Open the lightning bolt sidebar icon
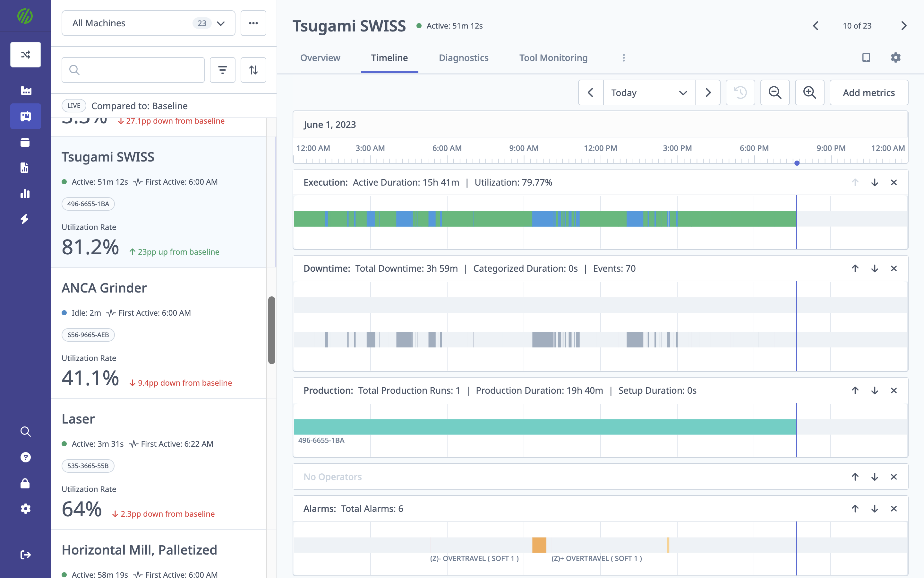This screenshot has width=924, height=578. tap(25, 219)
